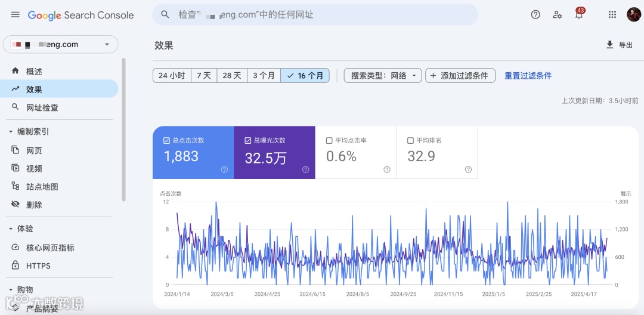
Task: Enable 平均点击率 checkbox
Action: click(x=329, y=140)
